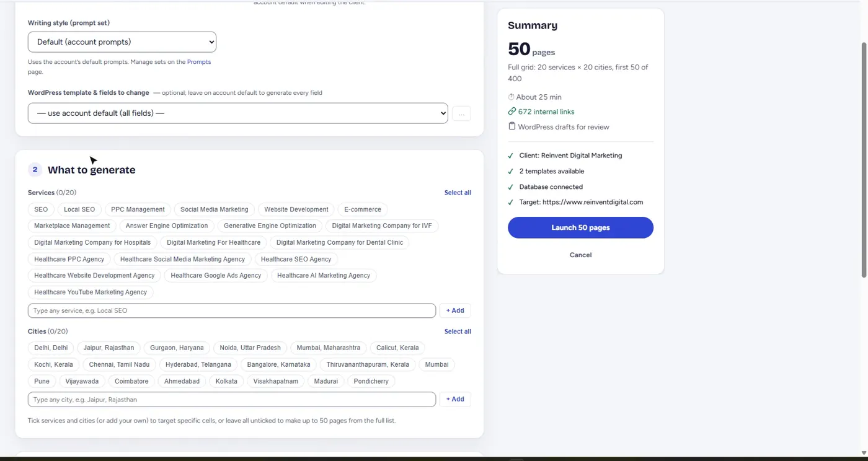Add the typed city with + Add

coord(455,400)
